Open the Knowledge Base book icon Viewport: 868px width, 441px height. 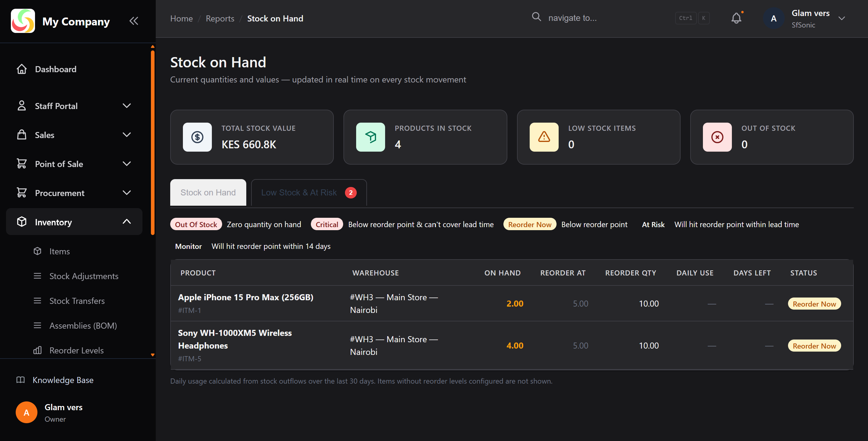(x=21, y=380)
